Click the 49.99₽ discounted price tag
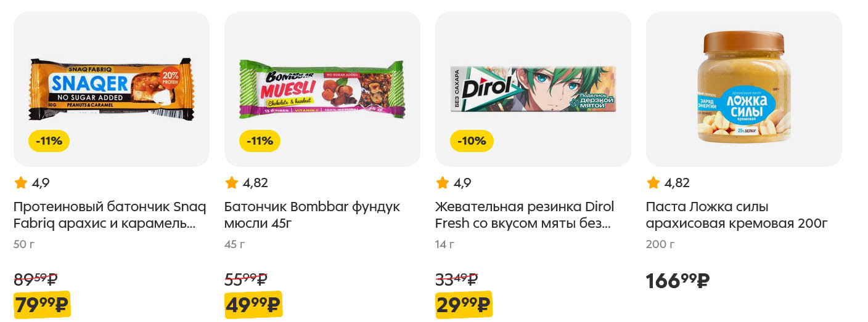 pos(253,305)
